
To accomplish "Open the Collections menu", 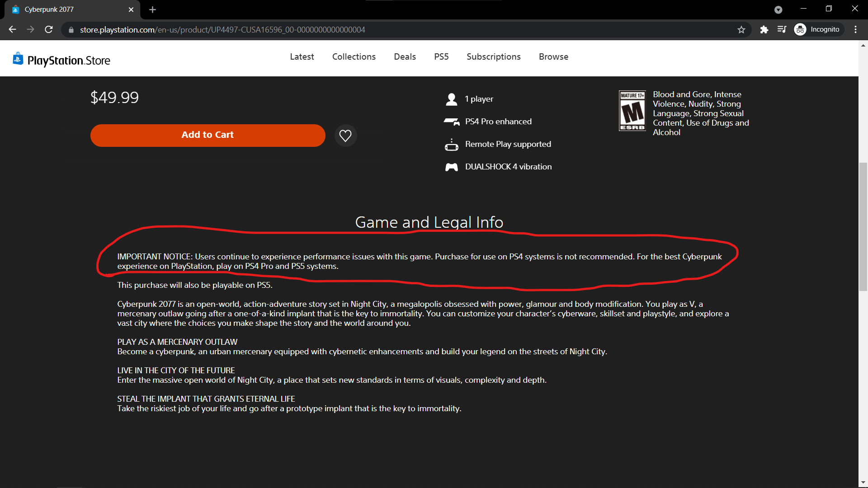I will pyautogui.click(x=354, y=57).
